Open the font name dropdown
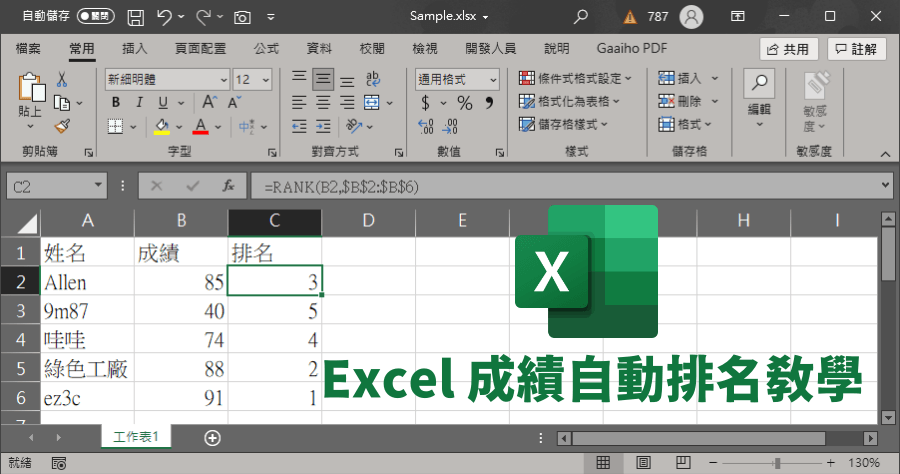The height and width of the screenshot is (474, 900). 224,80
